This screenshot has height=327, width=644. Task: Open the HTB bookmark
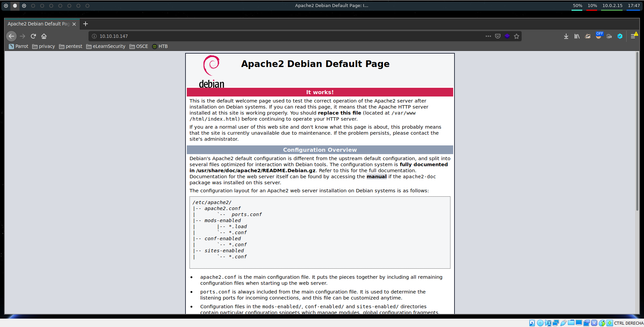160,46
